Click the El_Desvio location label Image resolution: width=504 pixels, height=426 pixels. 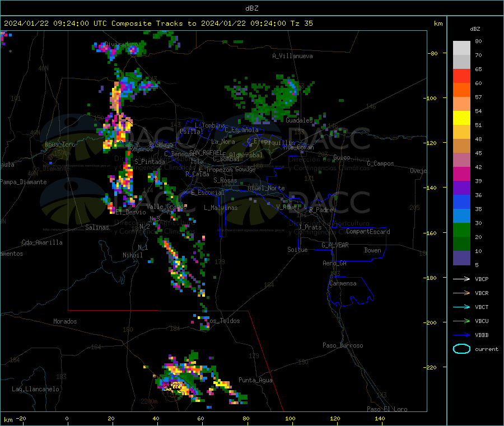click(130, 212)
